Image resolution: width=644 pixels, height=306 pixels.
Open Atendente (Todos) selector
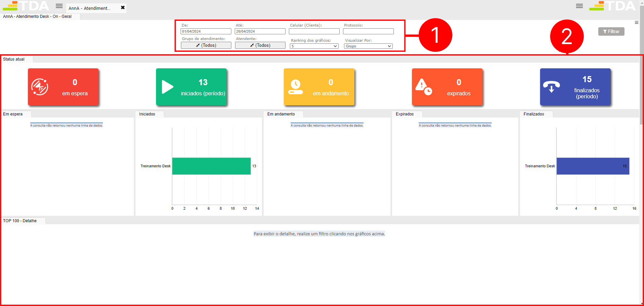click(x=260, y=45)
